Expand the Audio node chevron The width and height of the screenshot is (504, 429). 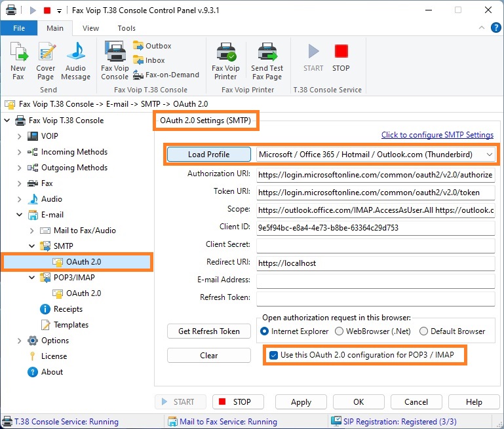coord(19,199)
